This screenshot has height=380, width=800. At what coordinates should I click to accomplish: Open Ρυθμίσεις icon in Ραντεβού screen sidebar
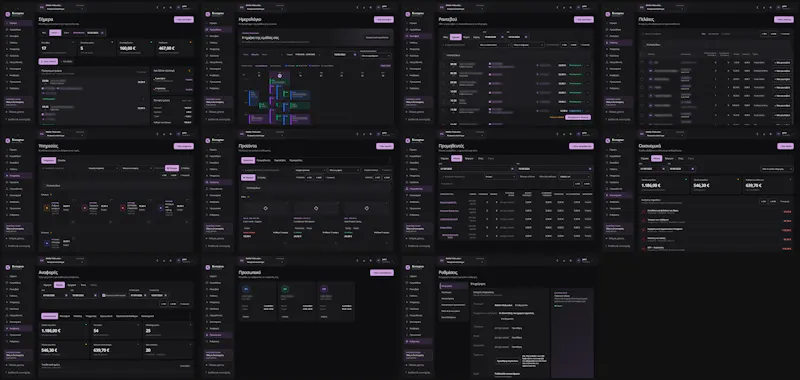click(408, 88)
